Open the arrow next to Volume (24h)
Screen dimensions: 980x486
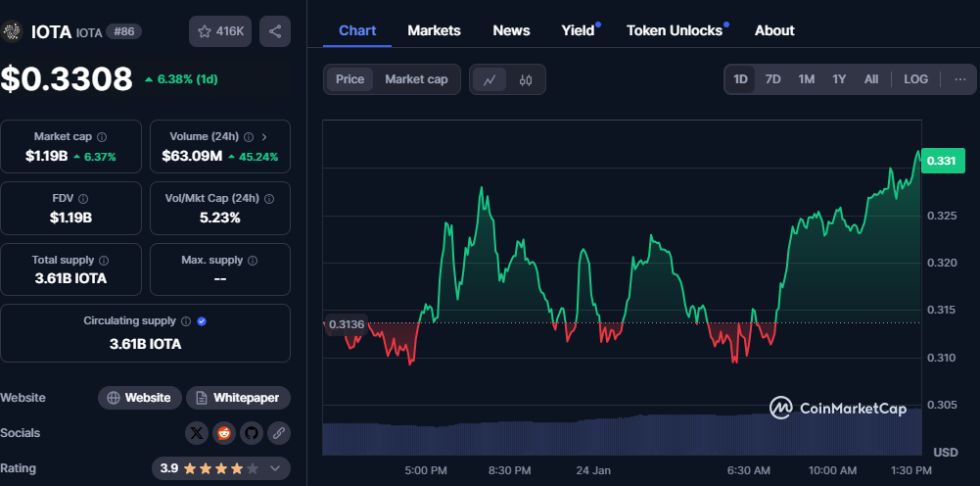point(264,136)
